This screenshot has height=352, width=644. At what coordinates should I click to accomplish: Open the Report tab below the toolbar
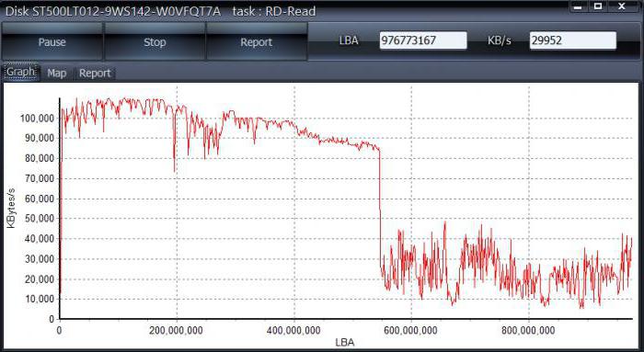point(95,73)
